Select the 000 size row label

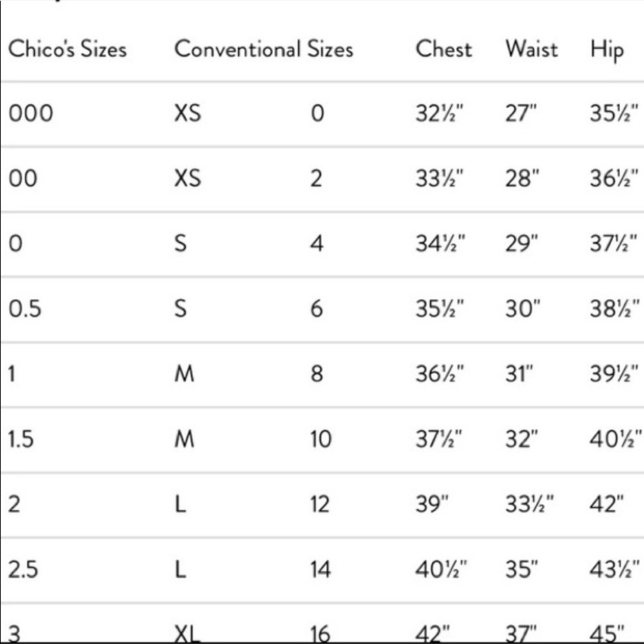pyautogui.click(x=31, y=113)
